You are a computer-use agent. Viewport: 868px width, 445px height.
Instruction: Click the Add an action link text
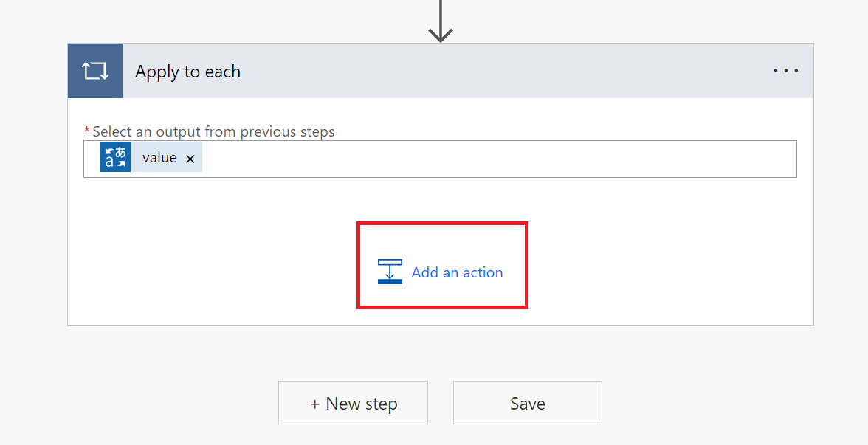[457, 272]
